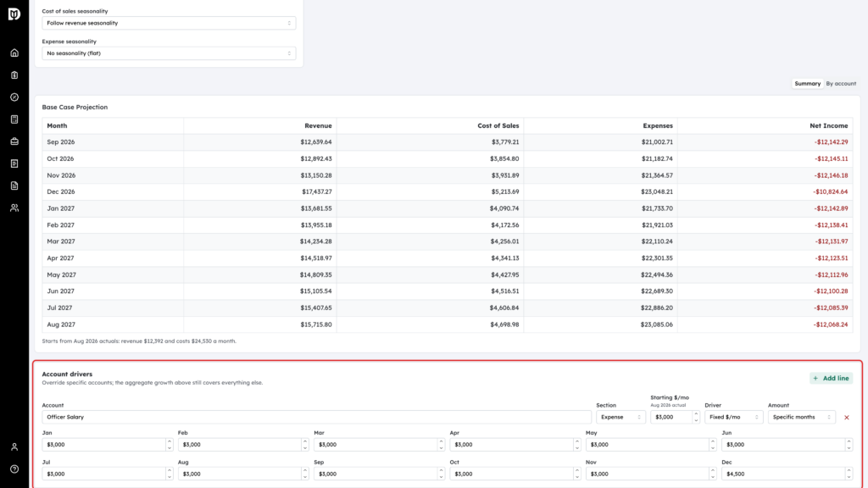The image size is (868, 488).
Task: Click the Add line button
Action: [x=831, y=379]
